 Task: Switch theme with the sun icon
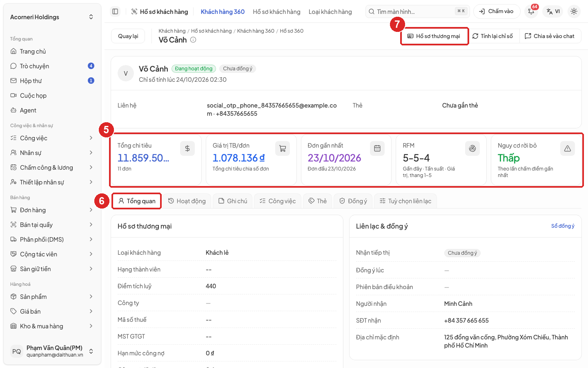[574, 11]
